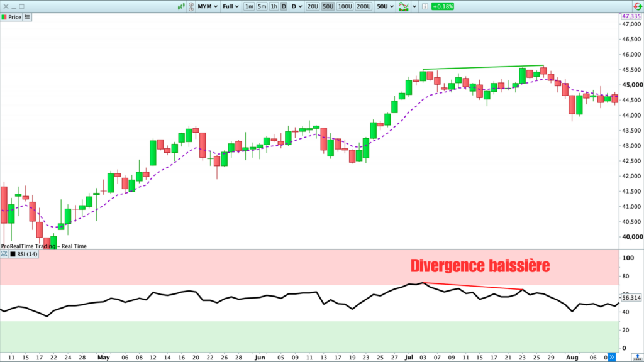Click the bottom-right chart corner icon
Image resolution: width=644 pixels, height=362 pixels.
click(x=636, y=356)
